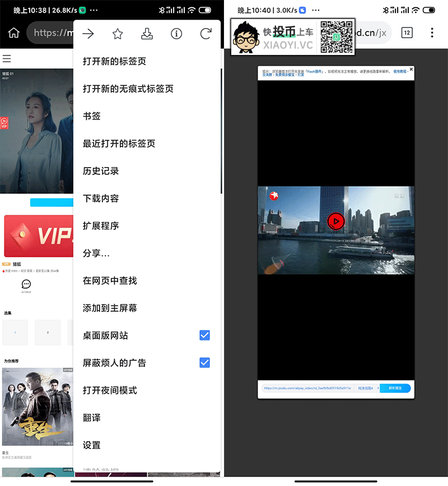Screen dimensions: 448x486
Task: Uncheck the 屏蔽烦人的广告 checkbox
Action: tap(204, 363)
